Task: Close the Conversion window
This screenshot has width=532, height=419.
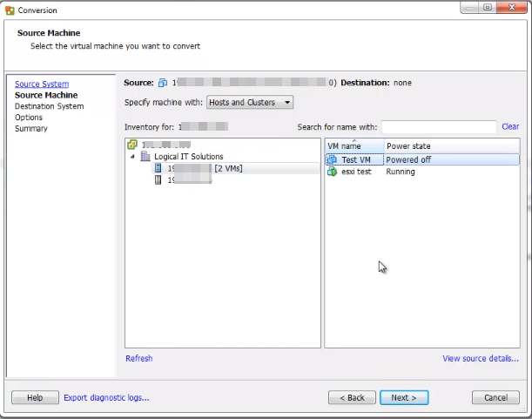Action: [511, 7]
